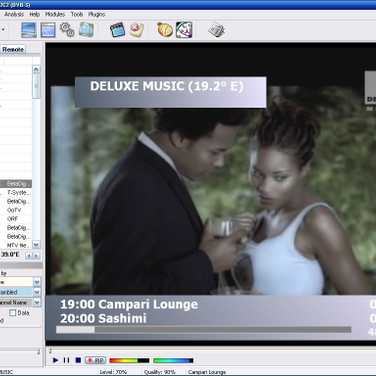Open the newspaper EPG icon

click(x=216, y=30)
